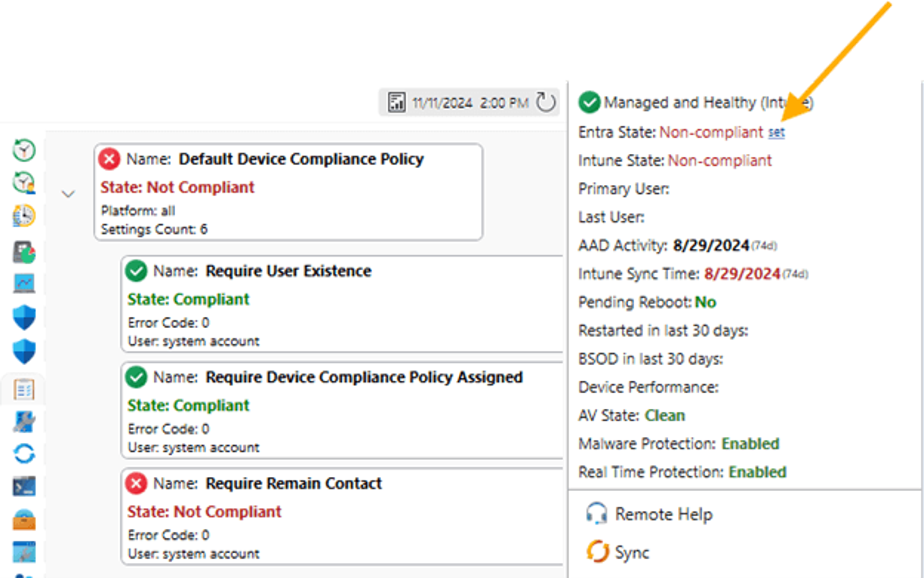Click the Intune State Non-compliant value
Viewport: 924px width, 578px height.
coord(720,161)
